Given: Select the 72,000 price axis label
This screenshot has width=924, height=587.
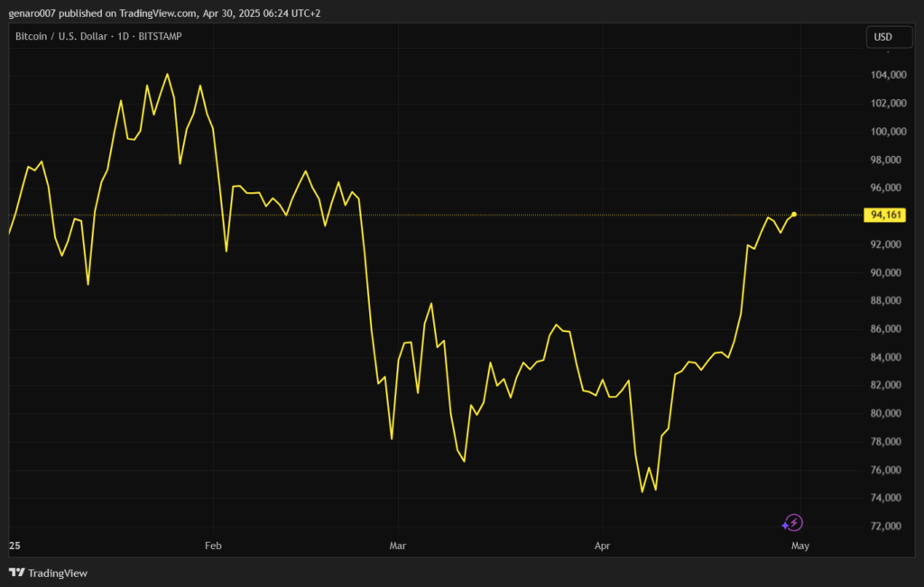Looking at the screenshot, I should [x=886, y=527].
